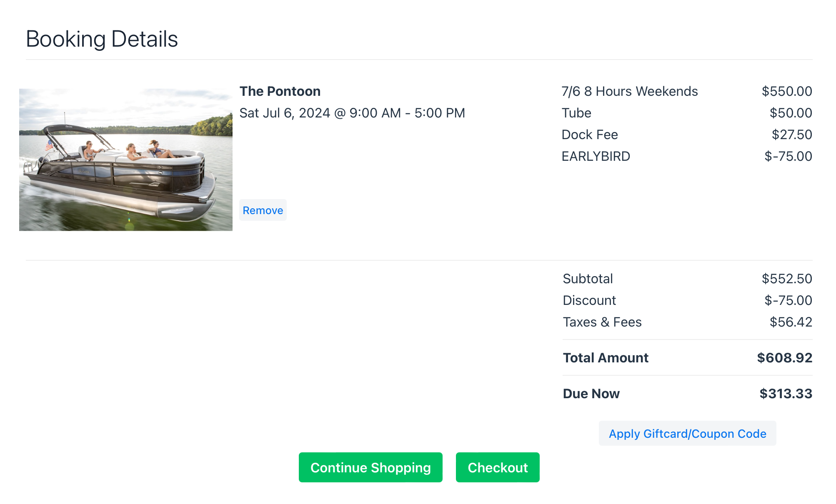Click the pontoon boat photo
836x504 pixels.
click(x=125, y=160)
